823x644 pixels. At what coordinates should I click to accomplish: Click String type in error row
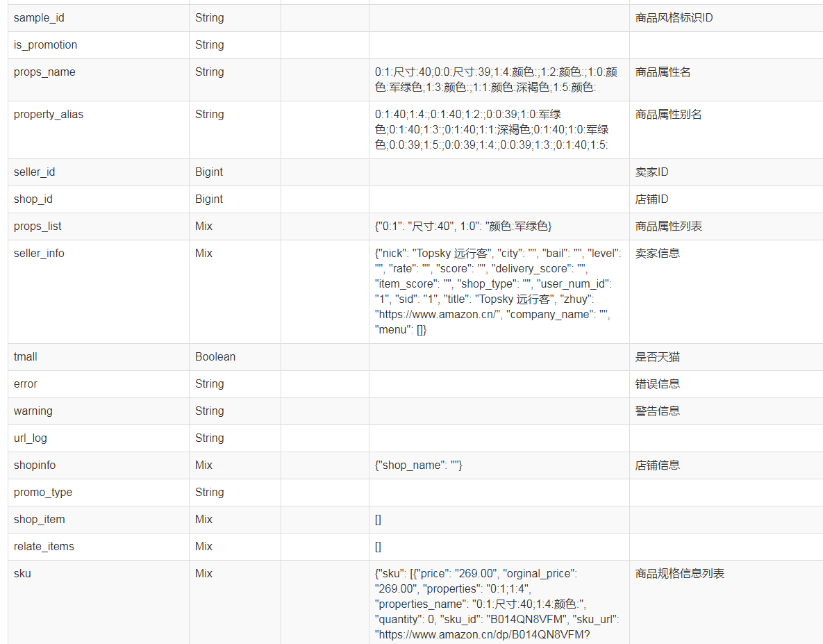point(210,384)
